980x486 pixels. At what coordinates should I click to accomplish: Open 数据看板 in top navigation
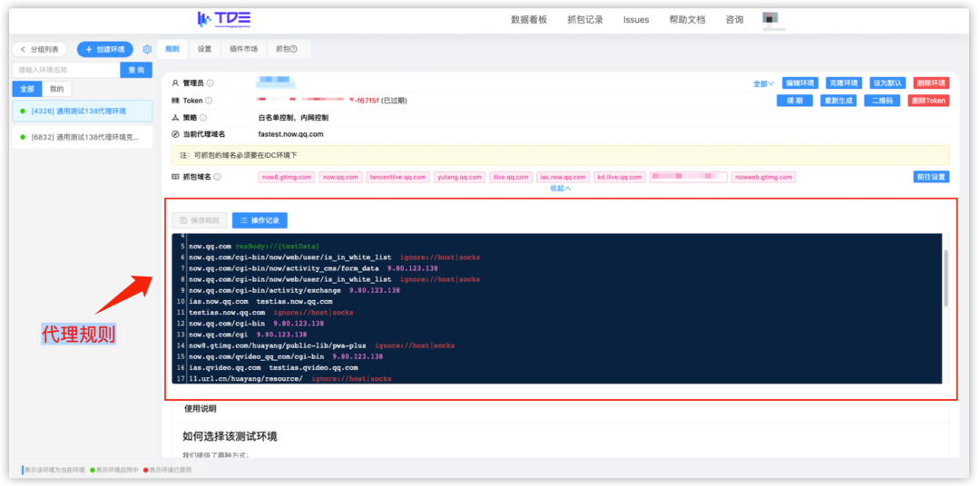click(529, 19)
